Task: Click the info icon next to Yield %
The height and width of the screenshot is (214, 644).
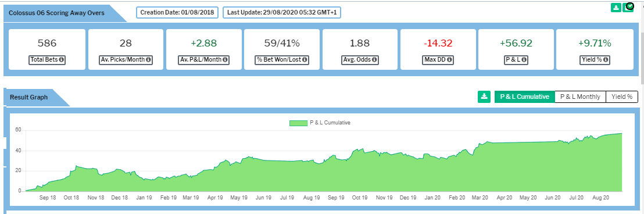Action: click(x=606, y=60)
